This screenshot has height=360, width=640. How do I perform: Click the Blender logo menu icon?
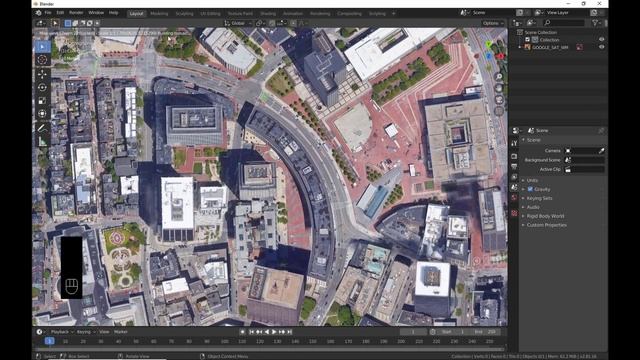click(38, 13)
